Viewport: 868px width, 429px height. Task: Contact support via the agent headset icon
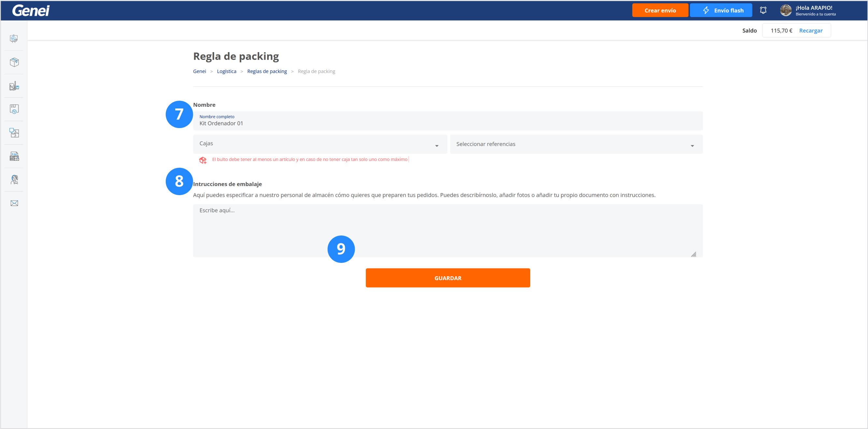click(14, 179)
